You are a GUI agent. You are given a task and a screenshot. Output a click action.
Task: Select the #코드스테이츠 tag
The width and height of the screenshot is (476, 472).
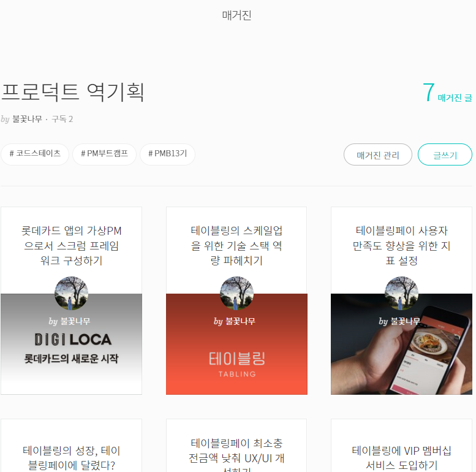[35, 154]
